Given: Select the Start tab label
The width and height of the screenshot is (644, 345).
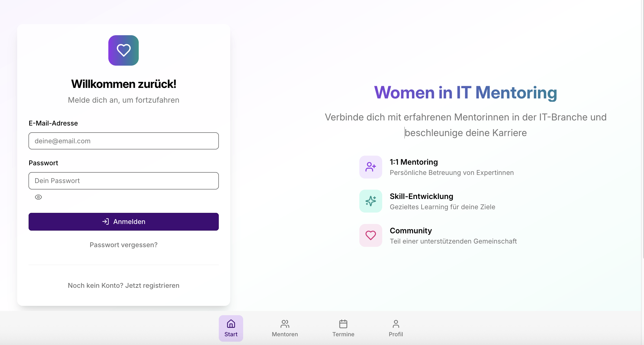Looking at the screenshot, I should (x=231, y=334).
